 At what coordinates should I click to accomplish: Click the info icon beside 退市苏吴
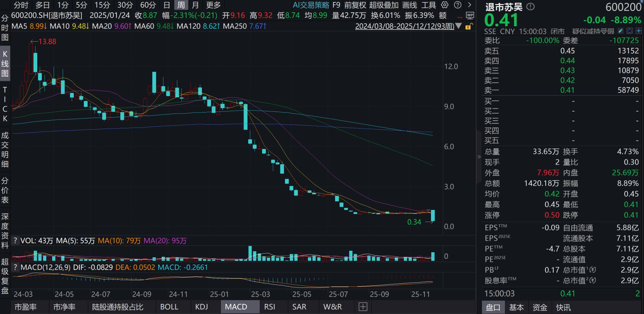pos(530,7)
